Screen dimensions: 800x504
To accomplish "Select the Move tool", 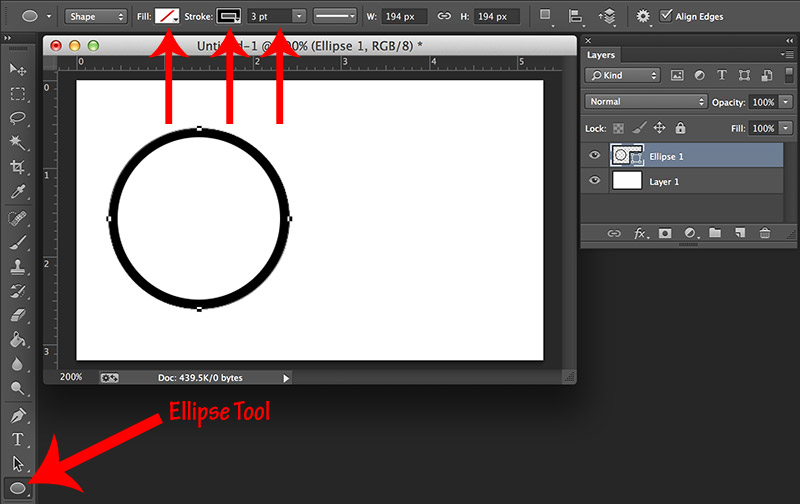I will point(18,69).
